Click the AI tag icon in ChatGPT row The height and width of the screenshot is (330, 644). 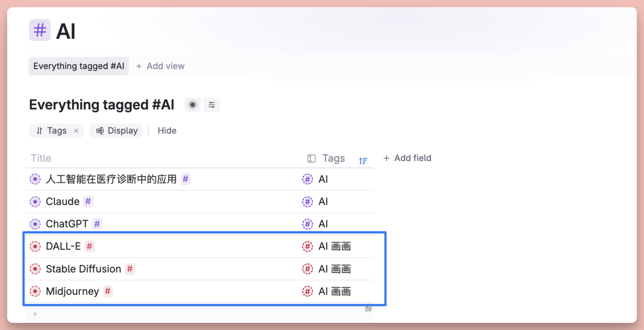307,224
